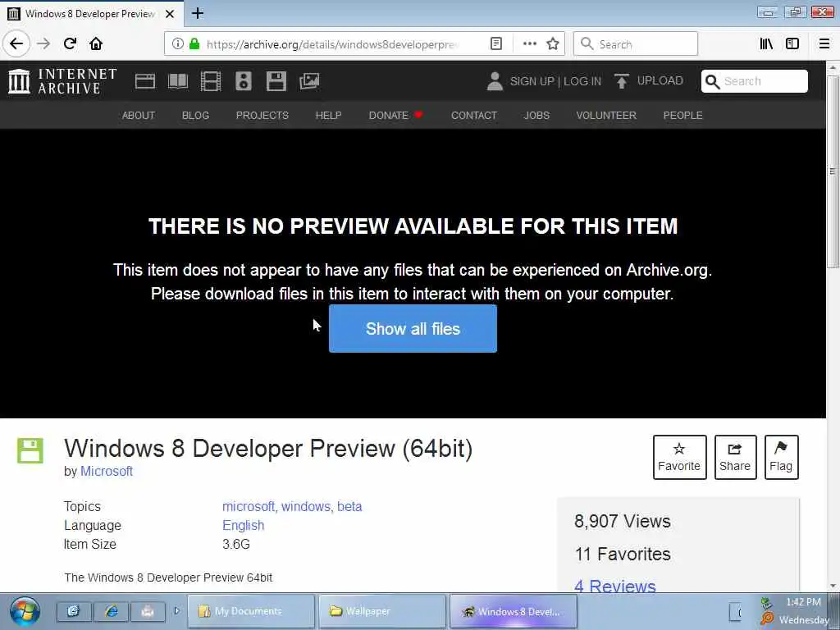Screen dimensions: 840x630
Task: Open the Firefox library icon
Action: 766,44
